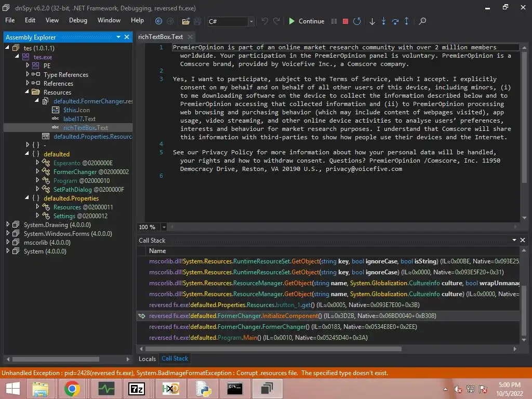The width and height of the screenshot is (532, 399).
Task: Open the File menu
Action: pyautogui.click(x=10, y=20)
